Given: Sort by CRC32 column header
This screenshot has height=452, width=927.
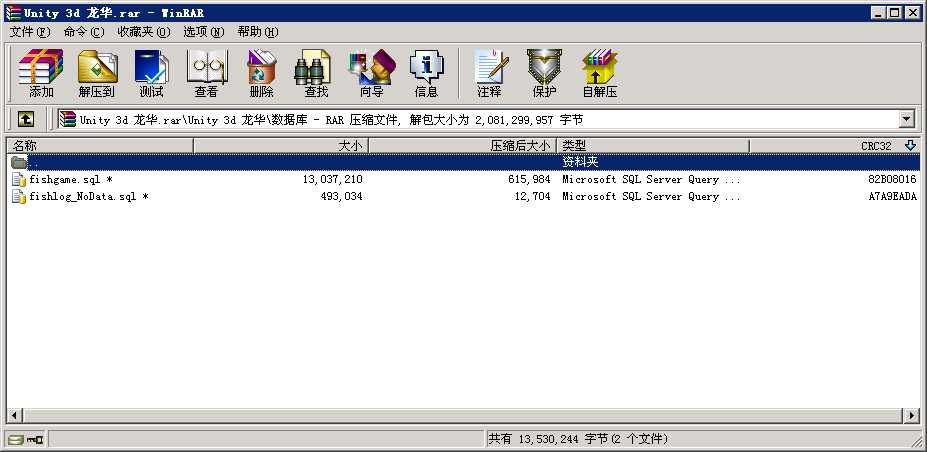Looking at the screenshot, I should tap(835, 146).
